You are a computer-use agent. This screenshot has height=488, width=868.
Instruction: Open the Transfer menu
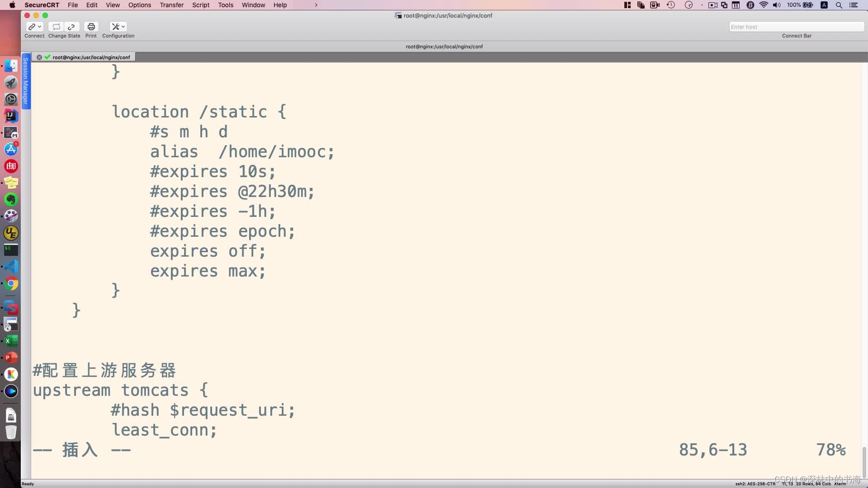click(x=171, y=5)
